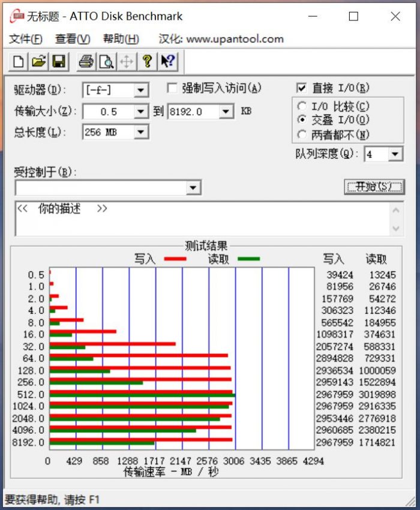Click the Print toolbar icon

pos(86,61)
